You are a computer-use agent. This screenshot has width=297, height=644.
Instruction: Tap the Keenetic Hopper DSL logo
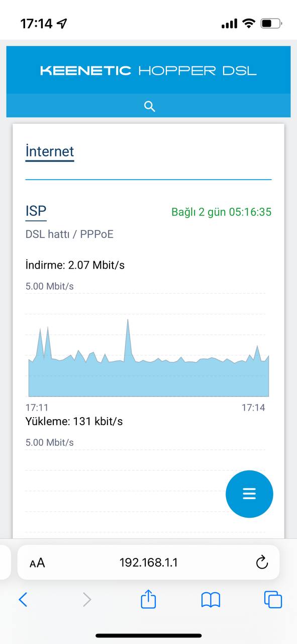[x=148, y=71]
